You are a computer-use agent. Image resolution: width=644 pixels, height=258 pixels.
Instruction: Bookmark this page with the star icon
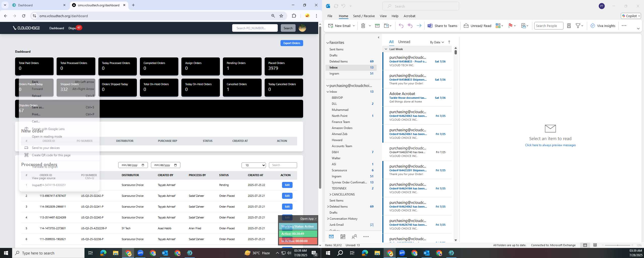(x=281, y=16)
